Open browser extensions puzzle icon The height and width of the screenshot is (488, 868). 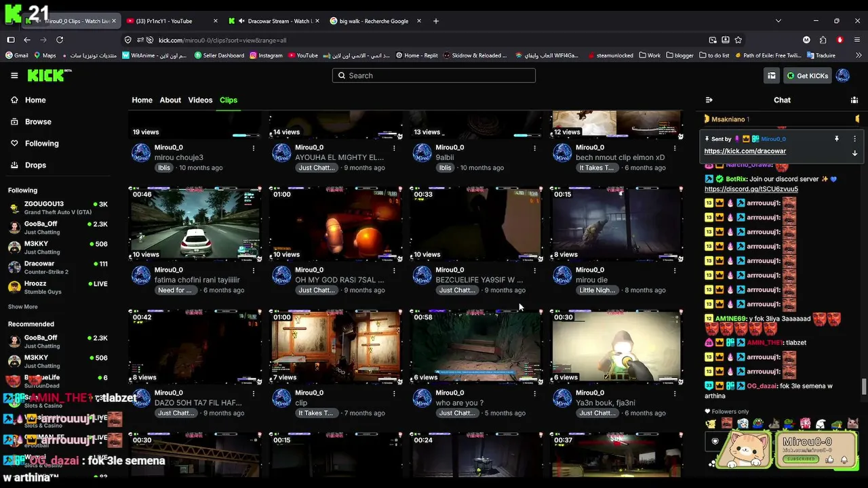coord(823,40)
